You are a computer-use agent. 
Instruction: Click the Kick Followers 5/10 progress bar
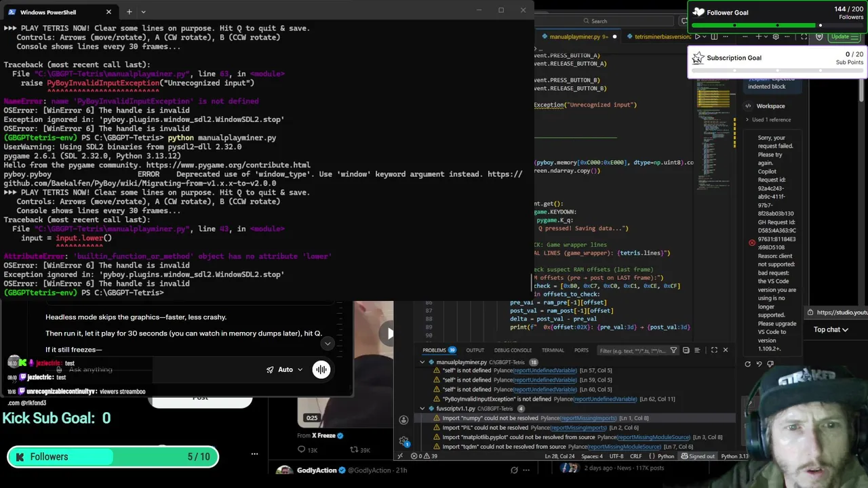pyautogui.click(x=113, y=457)
